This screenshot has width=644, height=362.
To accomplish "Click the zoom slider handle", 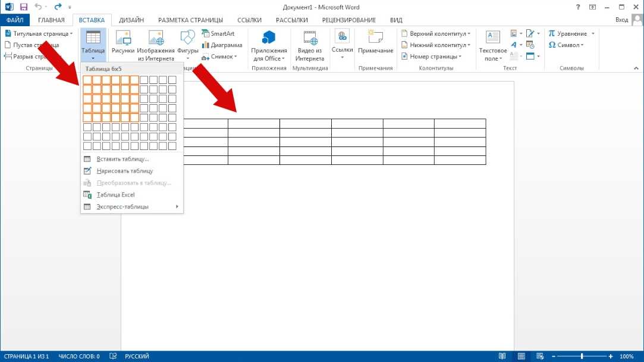I will point(582,356).
